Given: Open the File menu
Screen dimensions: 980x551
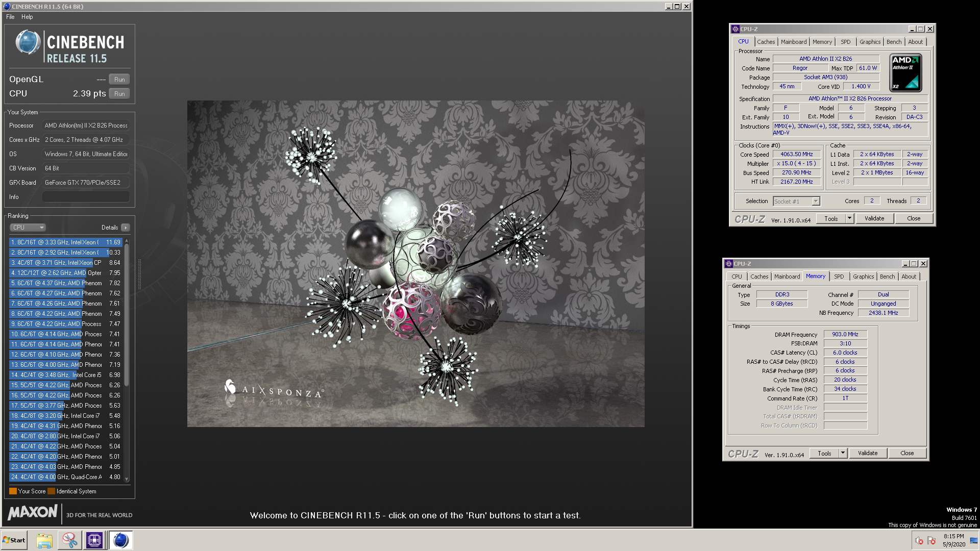Looking at the screenshot, I should pyautogui.click(x=10, y=17).
